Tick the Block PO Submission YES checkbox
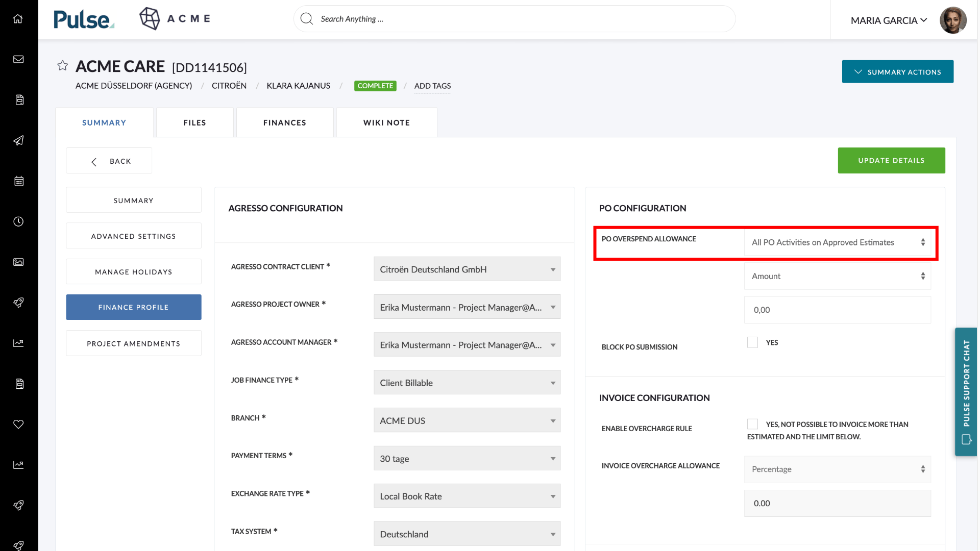Image resolution: width=980 pixels, height=551 pixels. tap(752, 342)
